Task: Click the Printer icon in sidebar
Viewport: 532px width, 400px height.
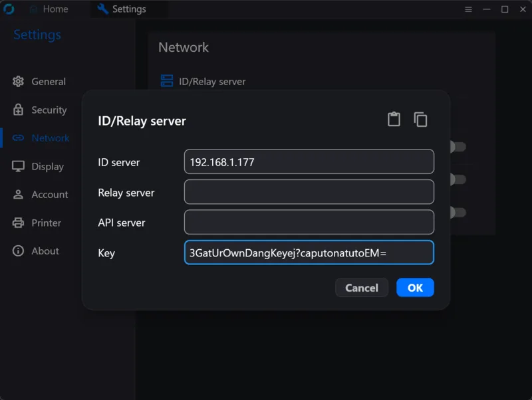Action: pos(18,223)
